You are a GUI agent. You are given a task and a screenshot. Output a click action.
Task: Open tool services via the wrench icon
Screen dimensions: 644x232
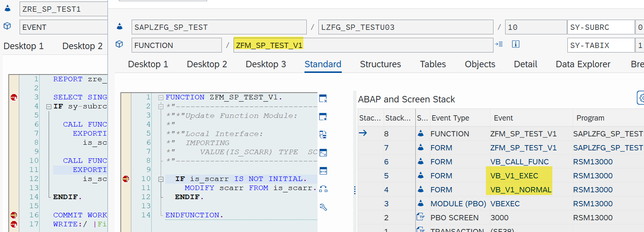(x=323, y=207)
